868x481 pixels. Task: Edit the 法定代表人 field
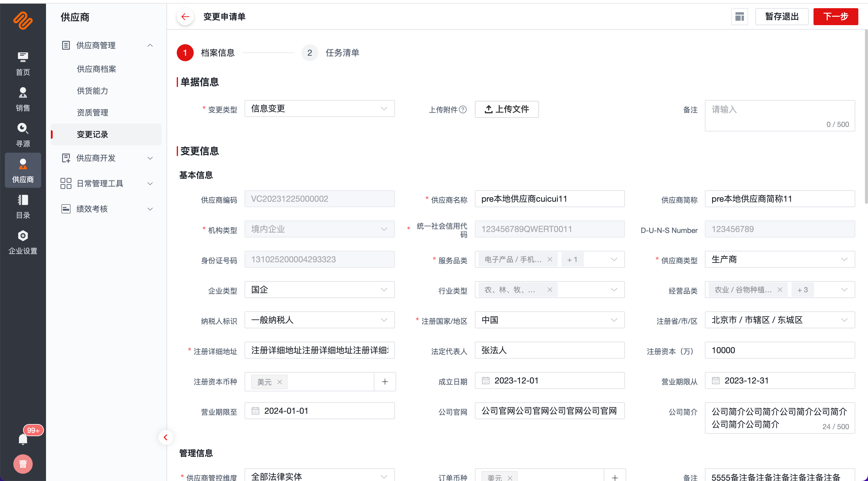(x=550, y=350)
